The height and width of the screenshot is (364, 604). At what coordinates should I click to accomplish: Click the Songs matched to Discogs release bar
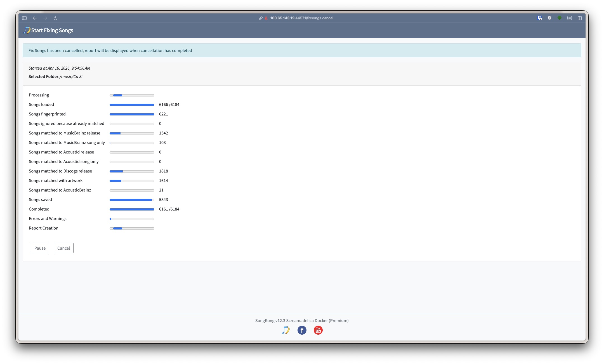coord(132,171)
